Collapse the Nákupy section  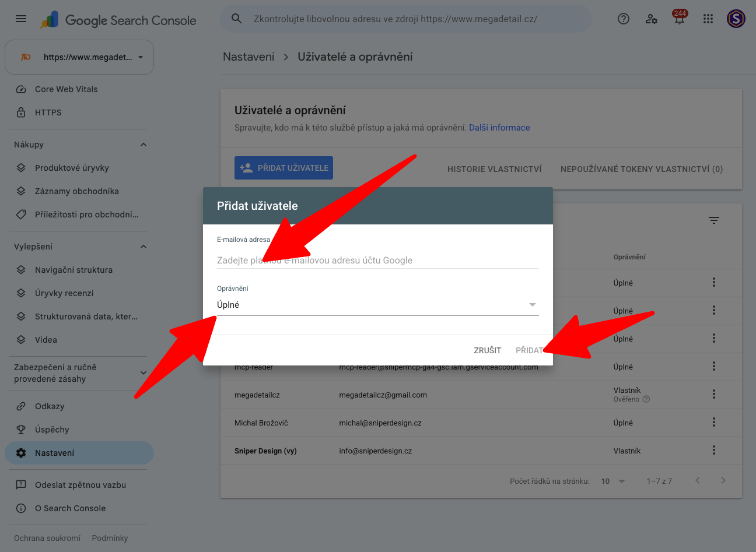pyautogui.click(x=143, y=145)
